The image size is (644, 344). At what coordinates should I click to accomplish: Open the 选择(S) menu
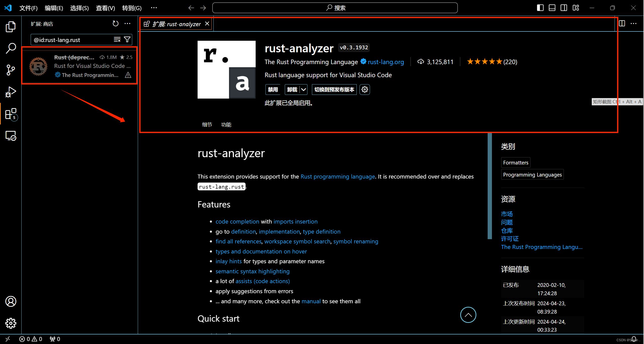click(79, 8)
